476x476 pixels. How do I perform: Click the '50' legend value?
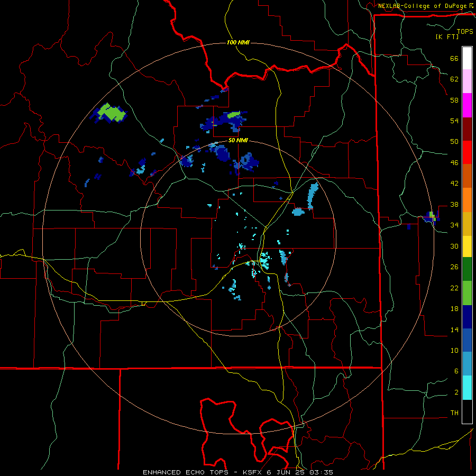454,141
